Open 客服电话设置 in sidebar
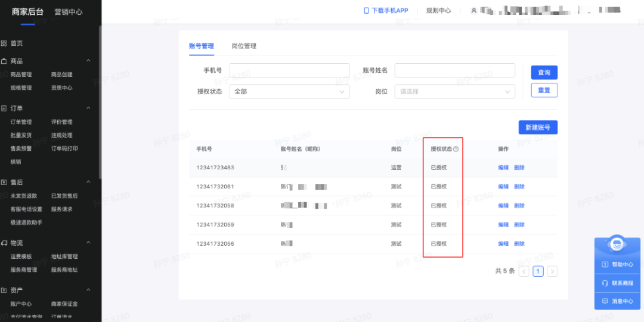644x322 pixels. pos(26,209)
